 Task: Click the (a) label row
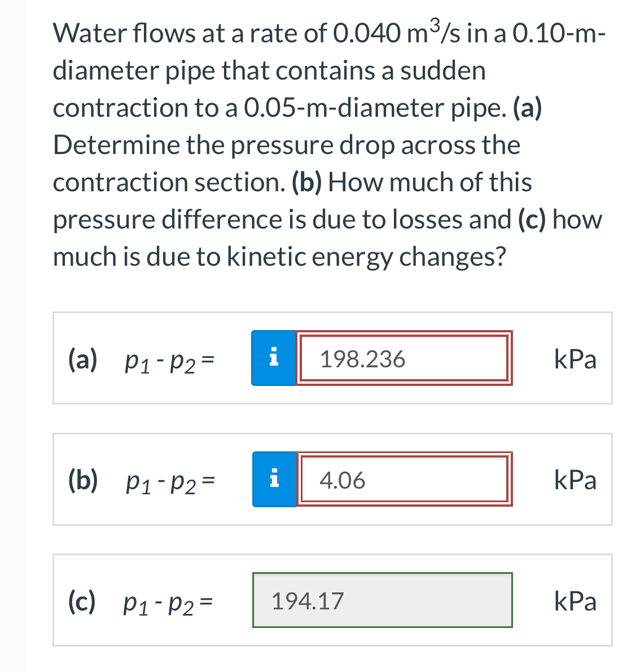coord(82,359)
